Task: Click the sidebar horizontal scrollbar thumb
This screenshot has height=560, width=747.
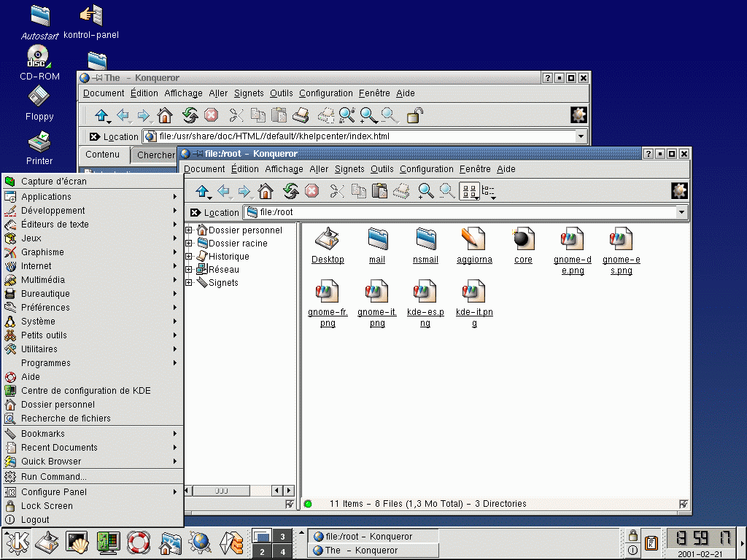Action: tap(222, 491)
